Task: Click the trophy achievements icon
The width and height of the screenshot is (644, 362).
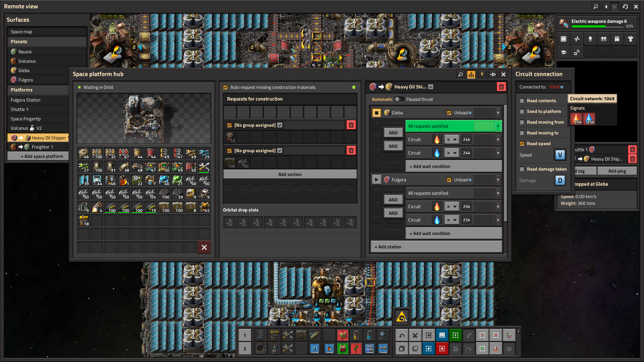Action: (x=630, y=39)
